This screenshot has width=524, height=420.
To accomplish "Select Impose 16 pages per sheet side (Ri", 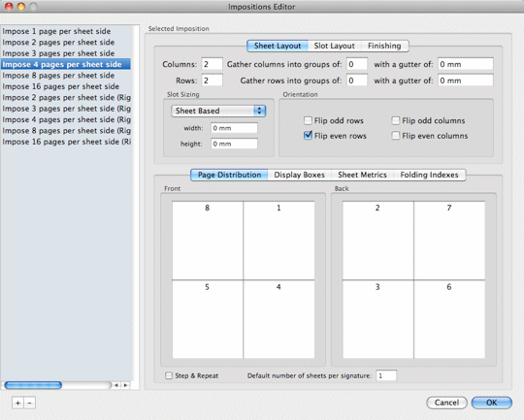I will tap(66, 142).
